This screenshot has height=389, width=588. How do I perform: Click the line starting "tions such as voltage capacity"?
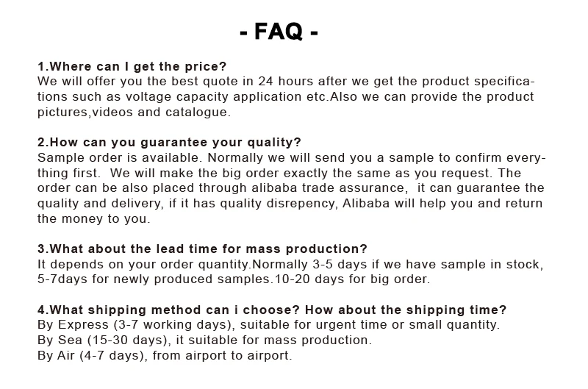coord(286,96)
